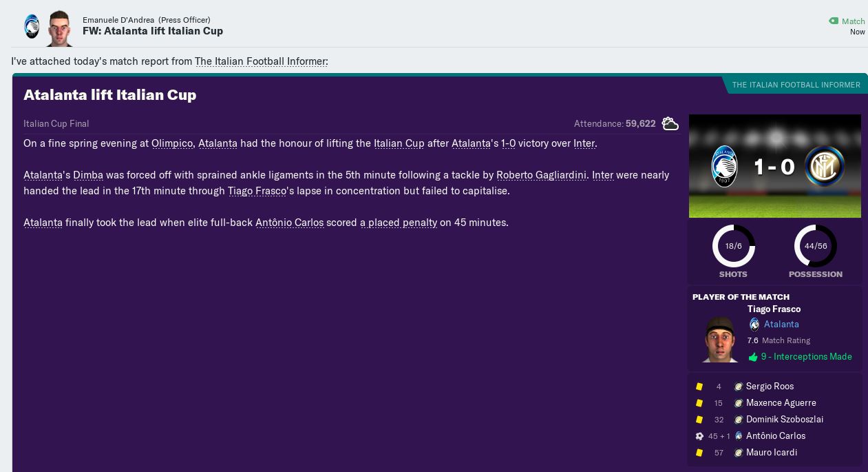
Task: Open the Olimpico stadium link
Action: pyautogui.click(x=172, y=143)
